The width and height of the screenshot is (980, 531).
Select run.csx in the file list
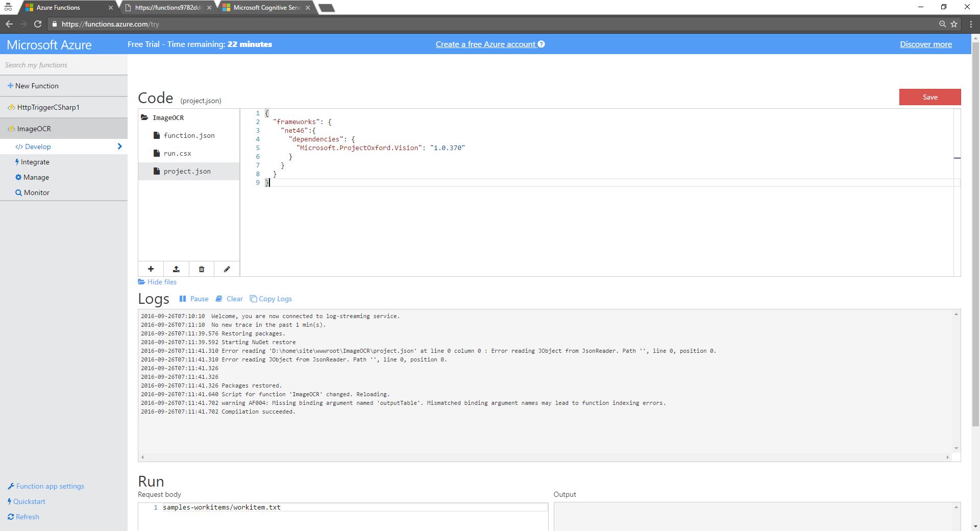177,154
